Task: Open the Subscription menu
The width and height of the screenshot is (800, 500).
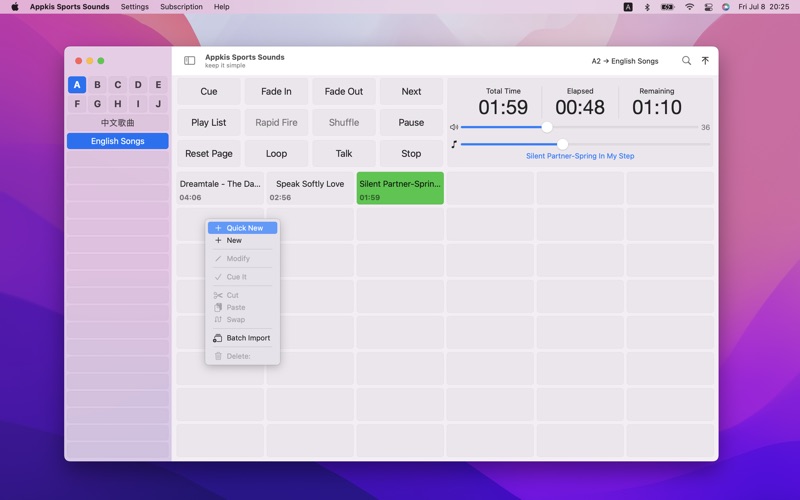Action: click(x=181, y=7)
